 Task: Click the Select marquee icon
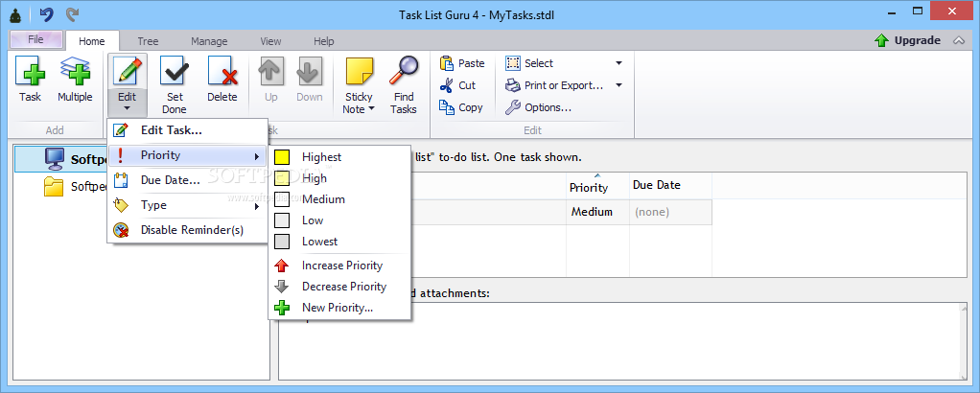pos(512,63)
